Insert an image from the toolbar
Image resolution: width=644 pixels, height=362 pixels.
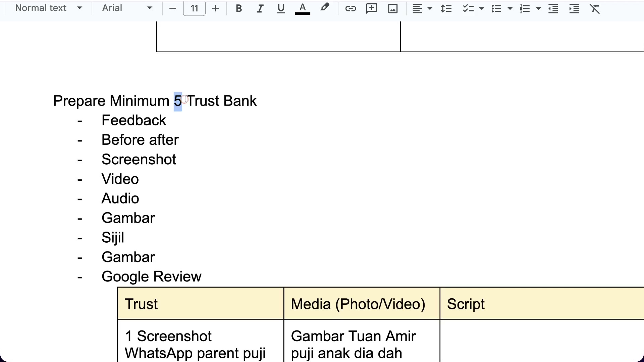pyautogui.click(x=393, y=8)
